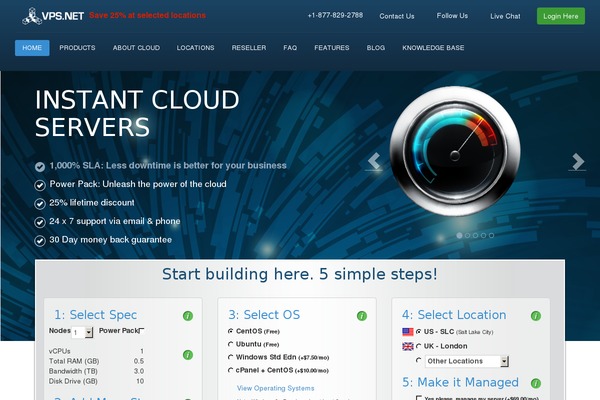Viewport: 600px width, 400px height.
Task: Click the UK flag icon
Action: click(408, 346)
